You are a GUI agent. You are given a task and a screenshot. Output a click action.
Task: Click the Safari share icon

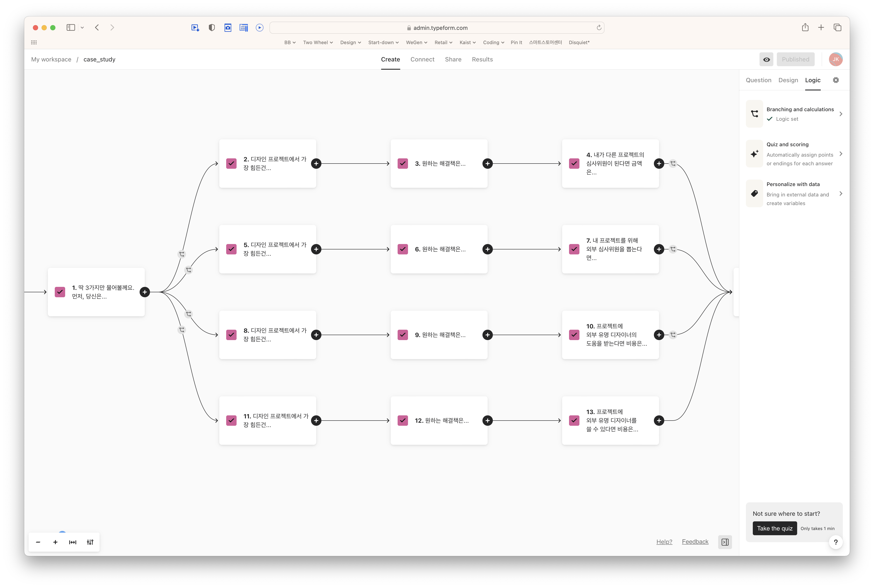tap(805, 27)
